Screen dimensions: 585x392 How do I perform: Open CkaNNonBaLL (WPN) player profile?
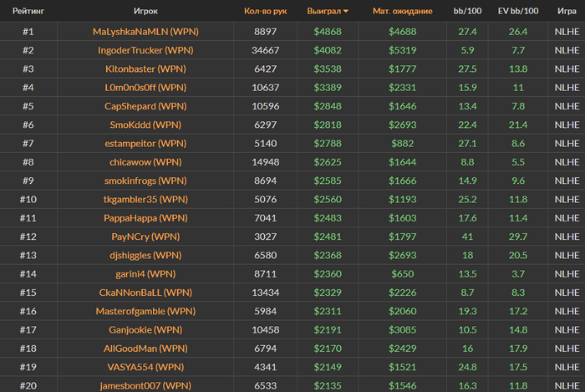point(145,293)
